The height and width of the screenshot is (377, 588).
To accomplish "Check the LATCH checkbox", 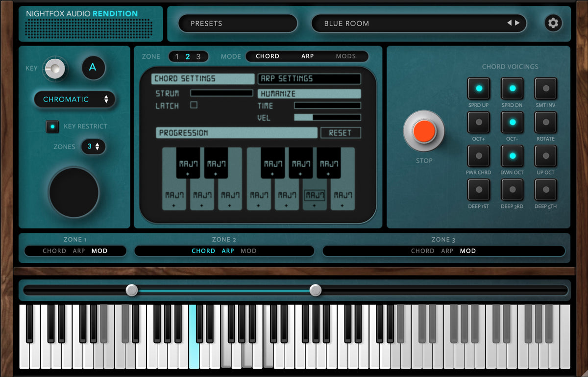I will [x=194, y=105].
